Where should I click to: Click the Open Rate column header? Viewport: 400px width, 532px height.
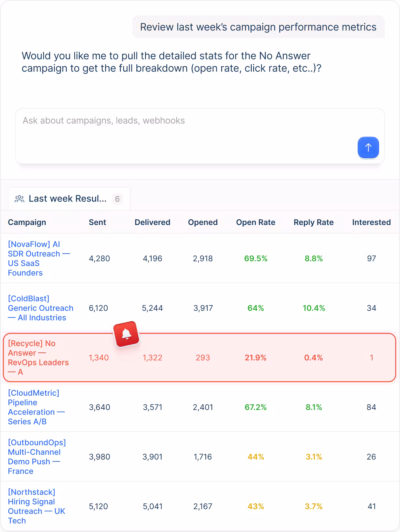pyautogui.click(x=256, y=222)
